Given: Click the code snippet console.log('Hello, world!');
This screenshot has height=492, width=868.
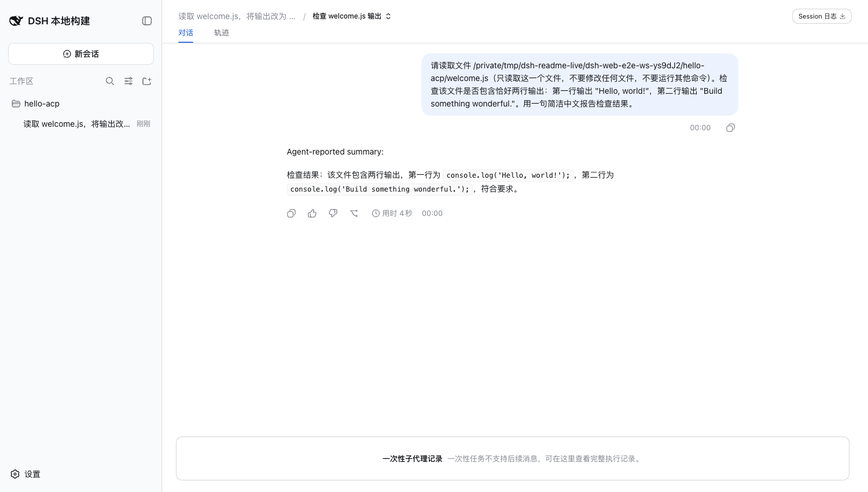Looking at the screenshot, I should pos(508,175).
